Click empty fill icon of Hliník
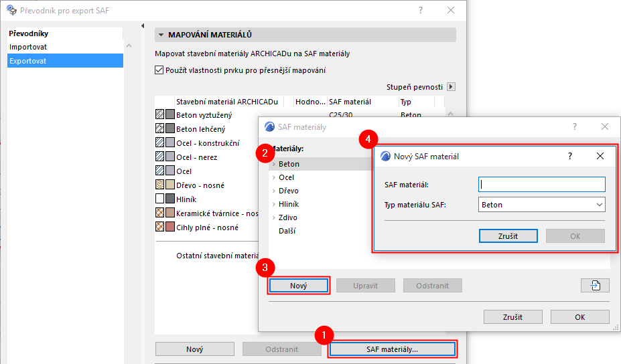The height and width of the screenshot is (364, 621). pos(159,199)
